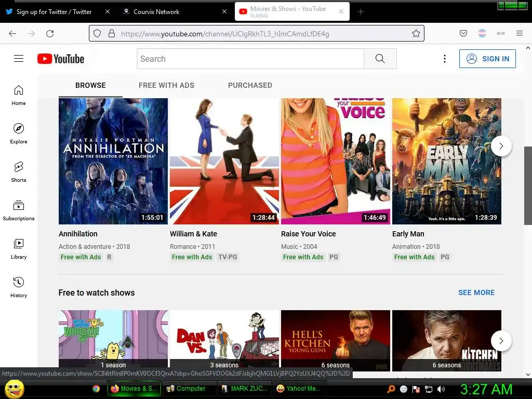This screenshot has width=532, height=399.
Task: Click the Chrome icon in taskbar
Action: click(96, 389)
